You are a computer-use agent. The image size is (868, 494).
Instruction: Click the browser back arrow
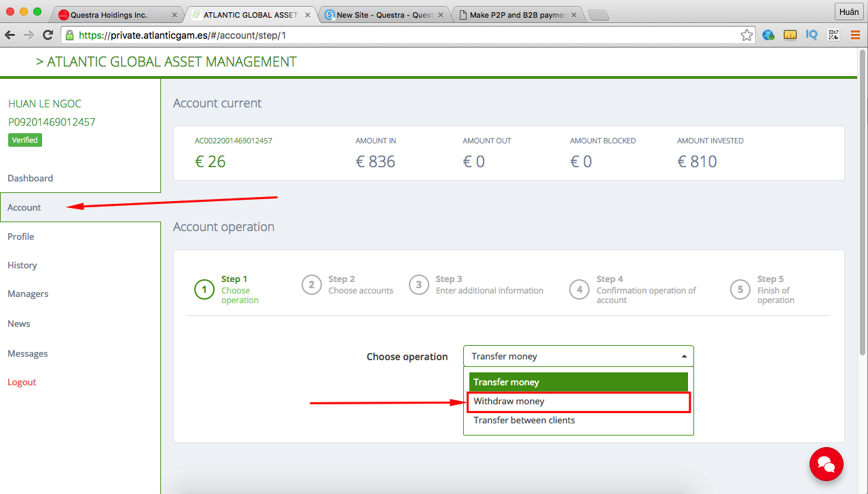(10, 35)
